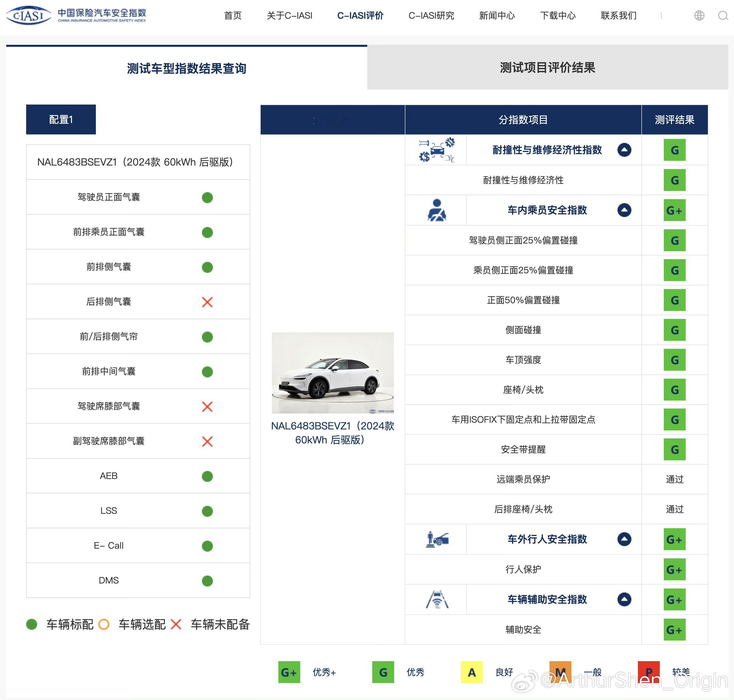Image resolution: width=734 pixels, height=700 pixels.
Task: Open 联系我们 in the navigation
Action: pos(618,15)
